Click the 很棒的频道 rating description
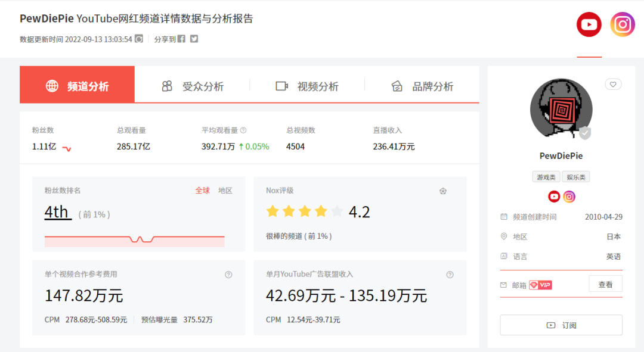 pyautogui.click(x=299, y=236)
